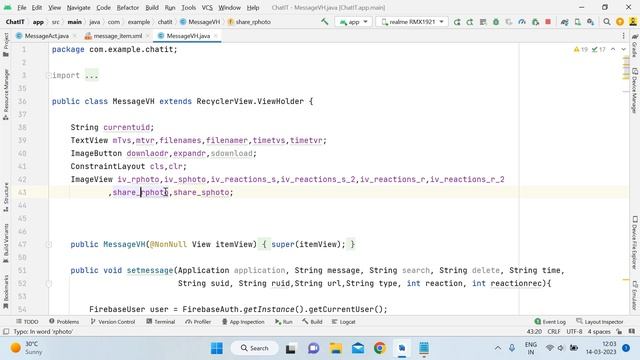
Task: Change the UTF-8 file encoding setting
Action: click(574, 331)
